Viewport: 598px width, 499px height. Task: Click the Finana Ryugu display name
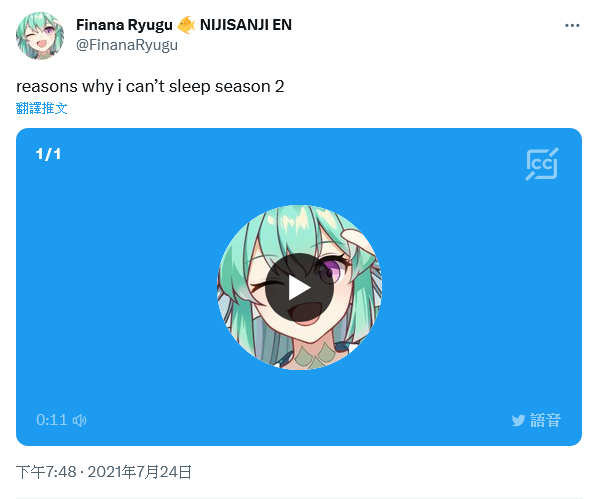click(124, 25)
